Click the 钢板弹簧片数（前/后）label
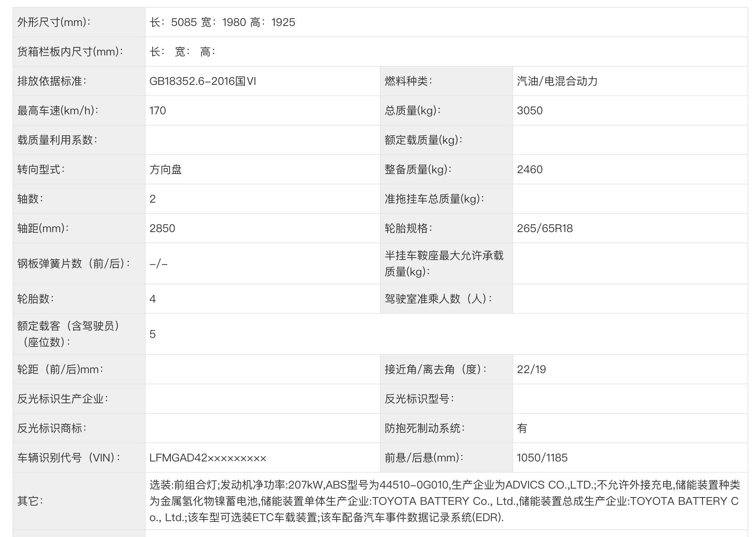This screenshot has width=756, height=537. (x=74, y=263)
